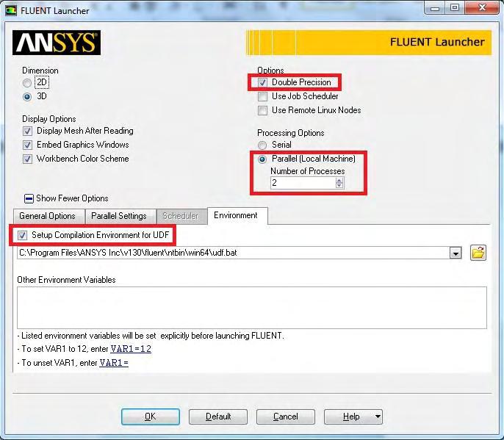Collapse with the Show Fewer Options minus icon
The height and width of the screenshot is (440, 504).
click(x=29, y=198)
